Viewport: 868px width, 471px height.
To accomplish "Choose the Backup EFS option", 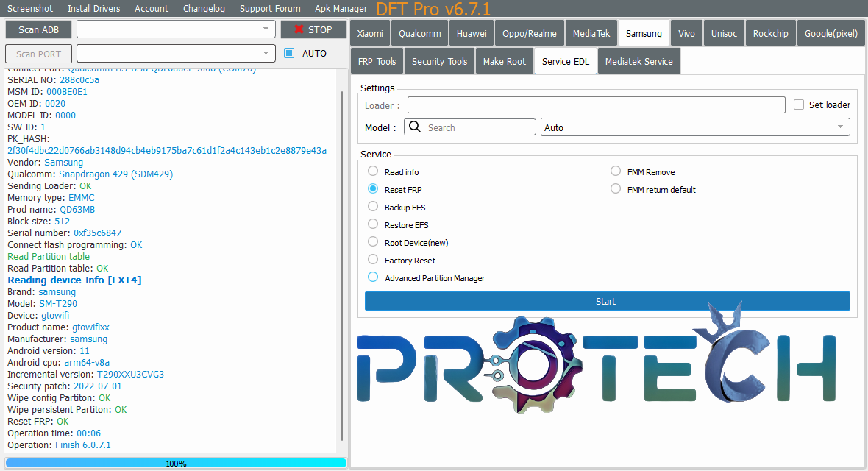I will 373,207.
